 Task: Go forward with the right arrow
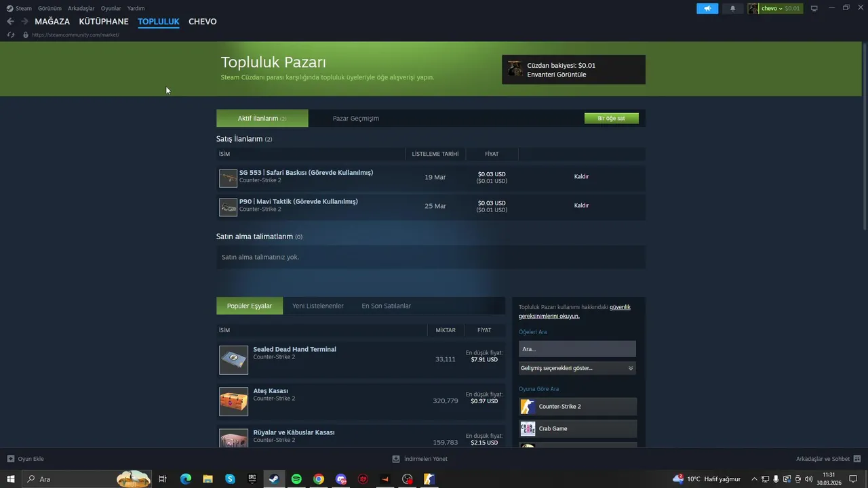pyautogui.click(x=24, y=22)
